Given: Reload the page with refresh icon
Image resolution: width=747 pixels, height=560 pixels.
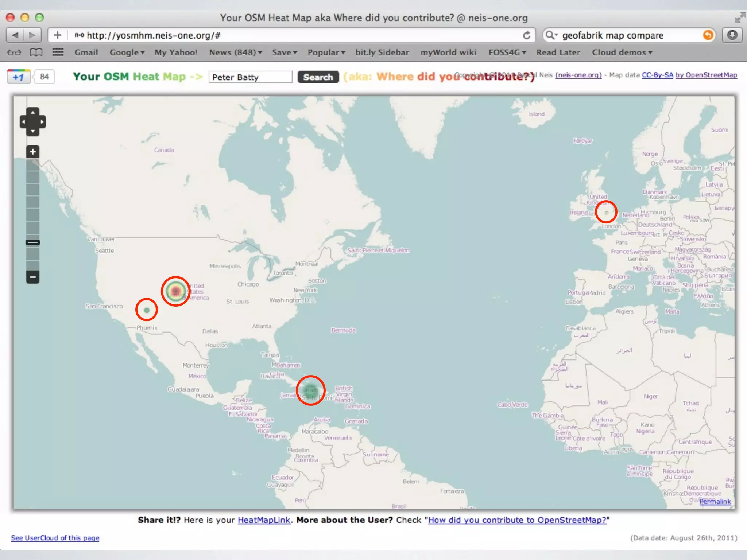Looking at the screenshot, I should pyautogui.click(x=526, y=35).
